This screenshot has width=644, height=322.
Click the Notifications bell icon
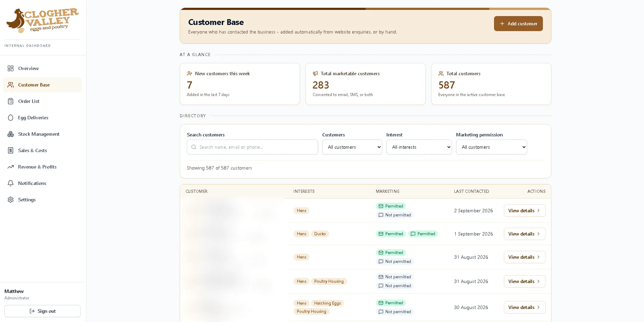[11, 183]
